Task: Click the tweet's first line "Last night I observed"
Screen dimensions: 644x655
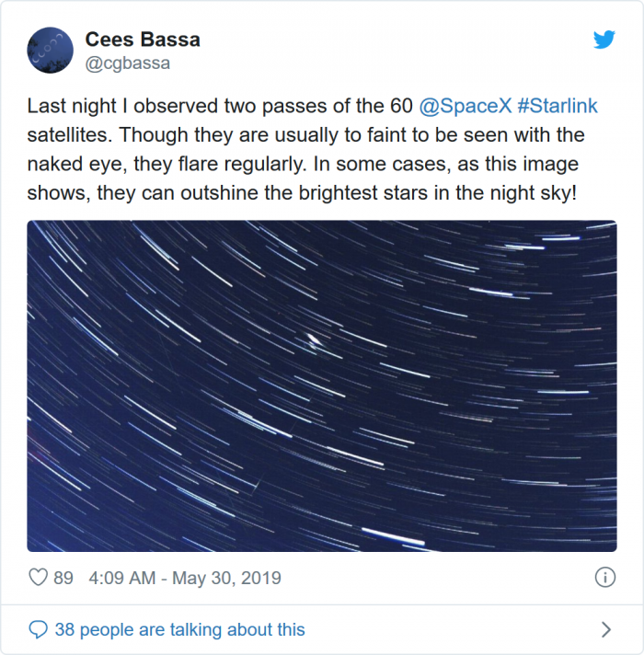Action: pyautogui.click(x=120, y=108)
